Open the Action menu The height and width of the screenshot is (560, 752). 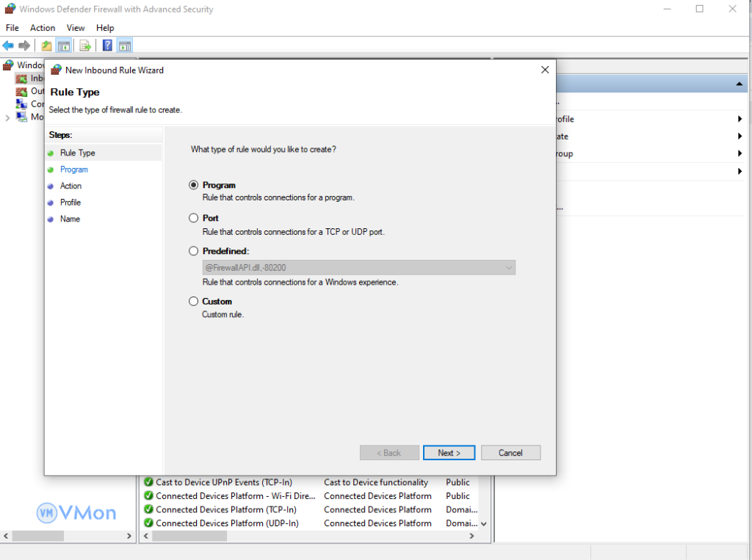pyautogui.click(x=43, y=28)
